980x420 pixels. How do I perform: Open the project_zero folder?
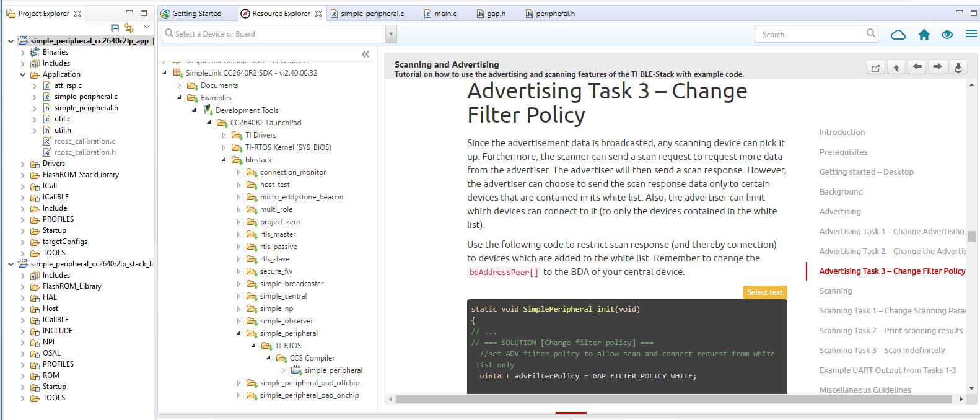coord(280,222)
